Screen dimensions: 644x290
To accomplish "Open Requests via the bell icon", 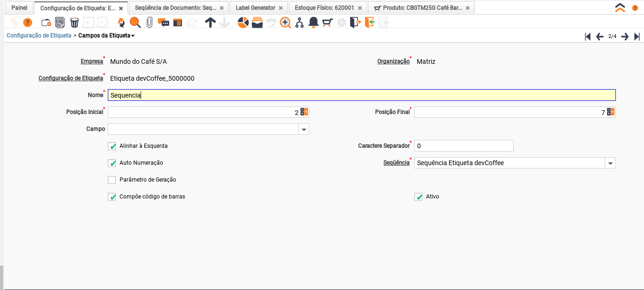I will (x=314, y=23).
